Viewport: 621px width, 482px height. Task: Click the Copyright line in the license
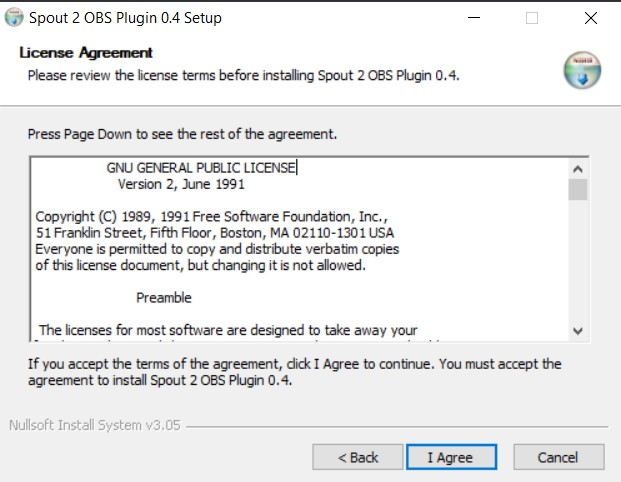pyautogui.click(x=211, y=217)
